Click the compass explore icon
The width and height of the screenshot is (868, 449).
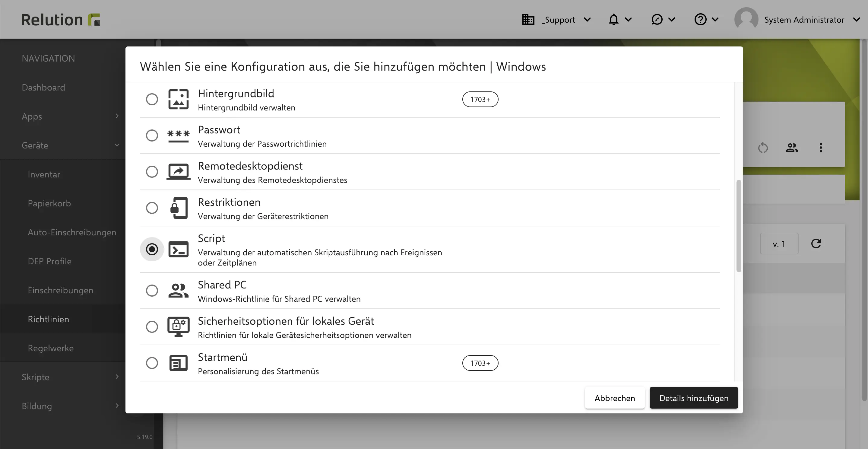click(657, 20)
